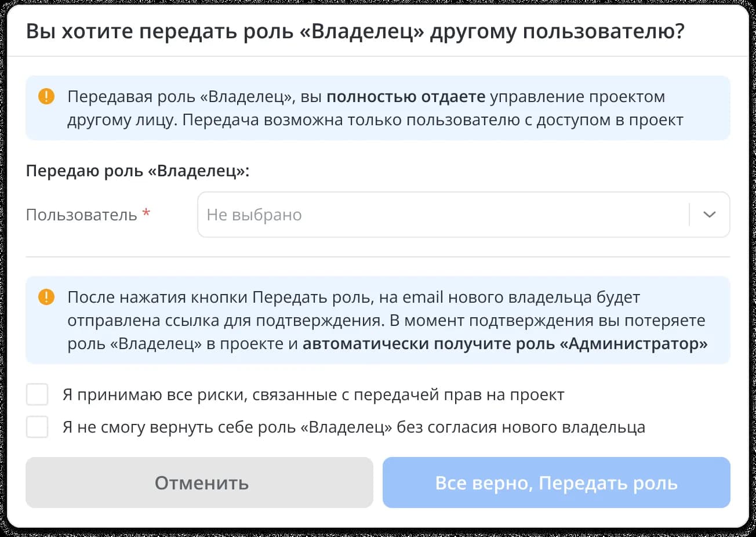Click the down-arrow icon at the right of «Не выбрано»

708,215
